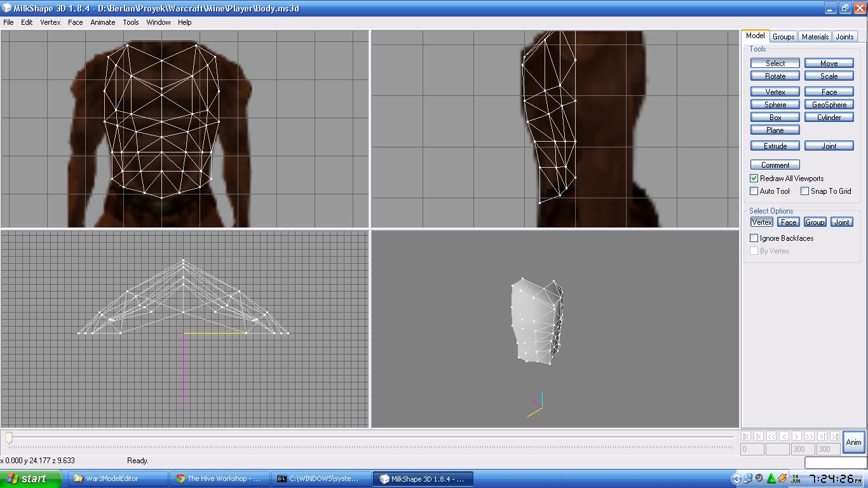This screenshot has width=868, height=488.
Task: Click the rewind double-arrow icon
Action: click(x=771, y=436)
